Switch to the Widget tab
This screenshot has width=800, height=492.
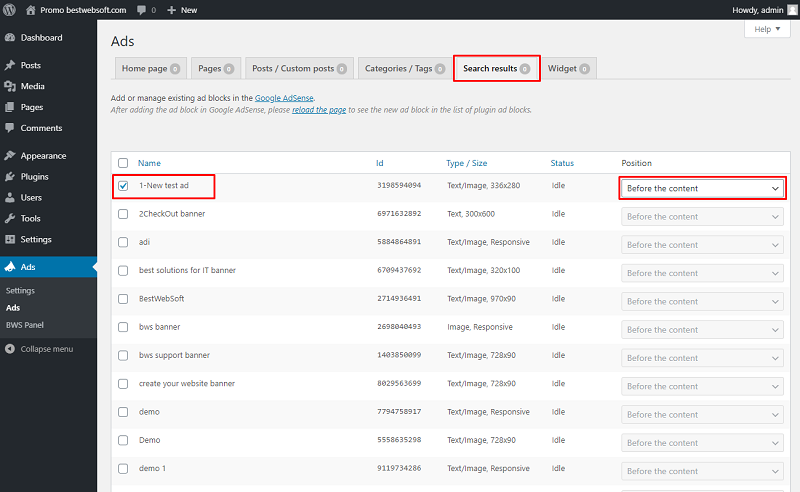pyautogui.click(x=568, y=68)
